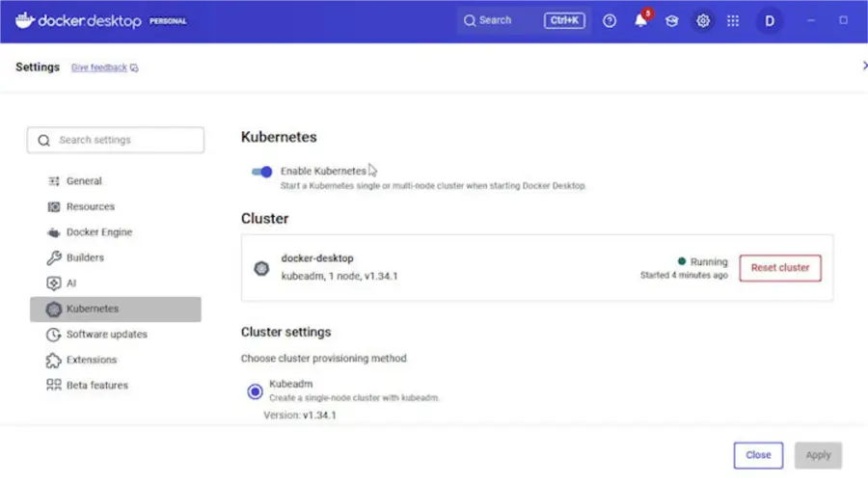Click the docker-desktop cluster Kubernetes icon
868x485 pixels.
(261, 268)
